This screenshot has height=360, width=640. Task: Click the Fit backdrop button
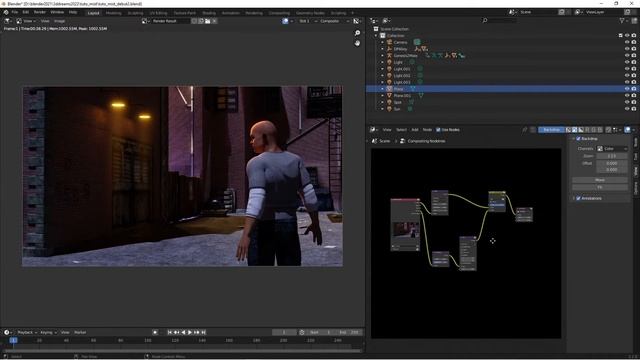pyautogui.click(x=600, y=187)
